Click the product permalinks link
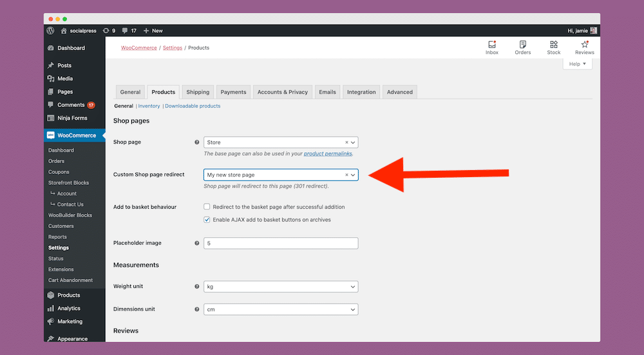Viewport: 644px width, 355px height. 328,154
